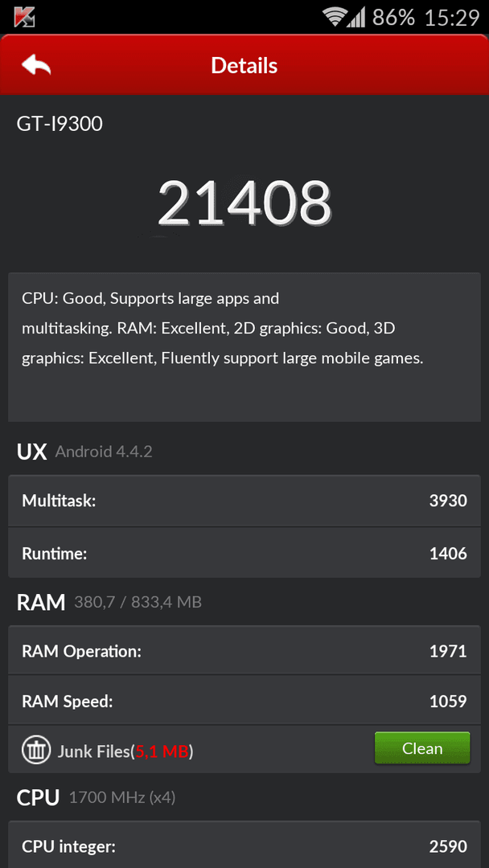Tap the back arrow icon in header
489x868 pixels.
point(36,65)
